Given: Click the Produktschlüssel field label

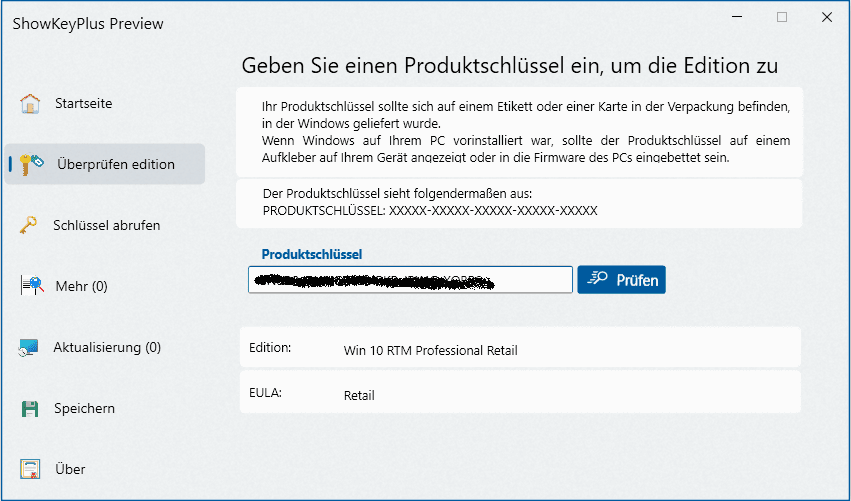Looking at the screenshot, I should coord(312,254).
